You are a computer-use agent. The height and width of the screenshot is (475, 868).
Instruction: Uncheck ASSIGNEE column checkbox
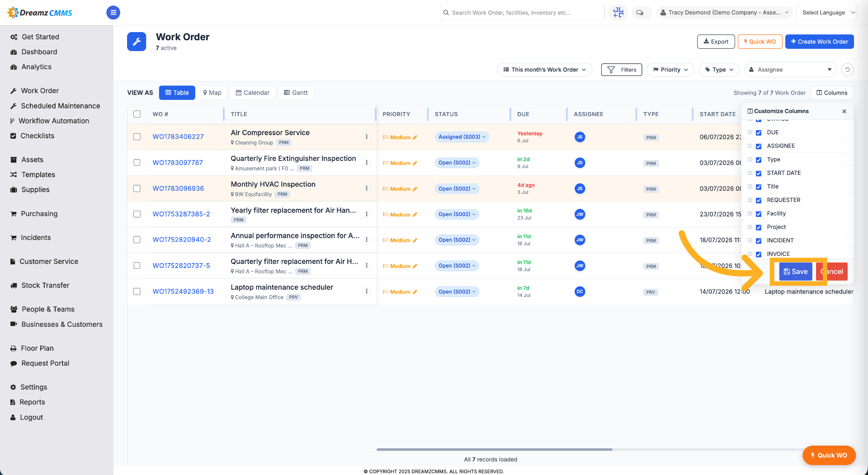coord(759,146)
